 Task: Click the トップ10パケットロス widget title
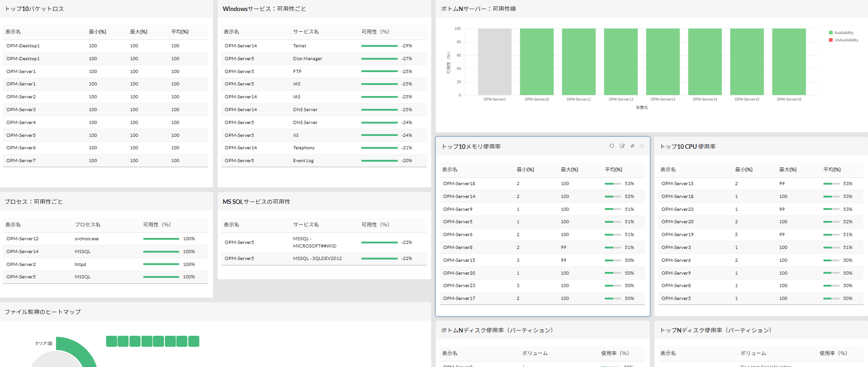pyautogui.click(x=34, y=9)
